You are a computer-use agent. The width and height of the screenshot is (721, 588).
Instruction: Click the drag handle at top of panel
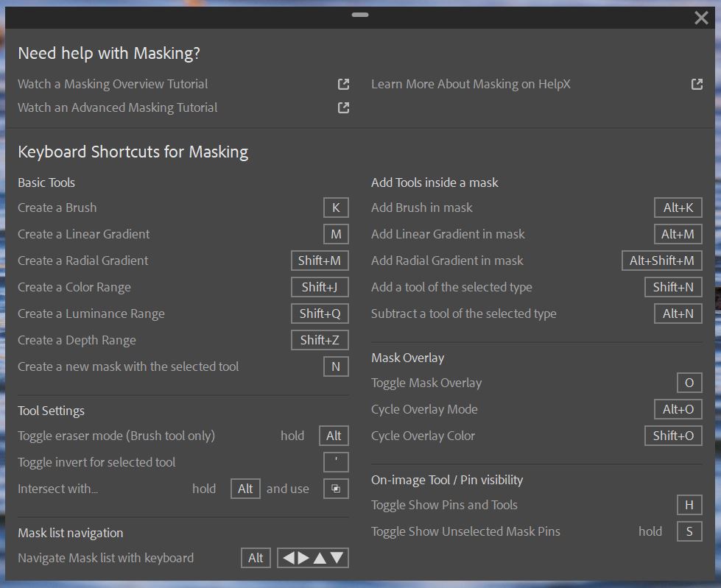(x=360, y=14)
